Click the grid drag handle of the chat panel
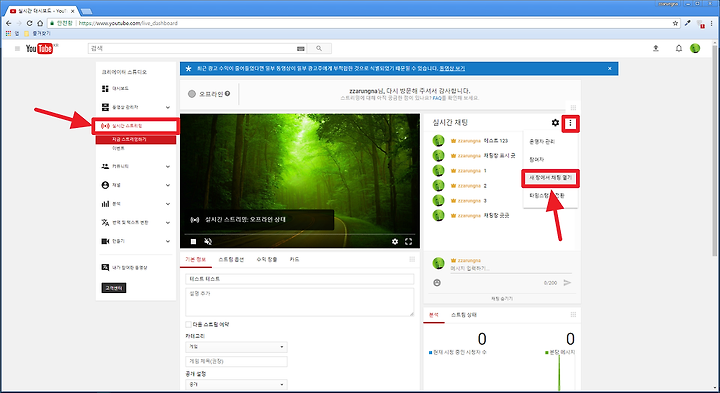The image size is (720, 393). [573, 107]
